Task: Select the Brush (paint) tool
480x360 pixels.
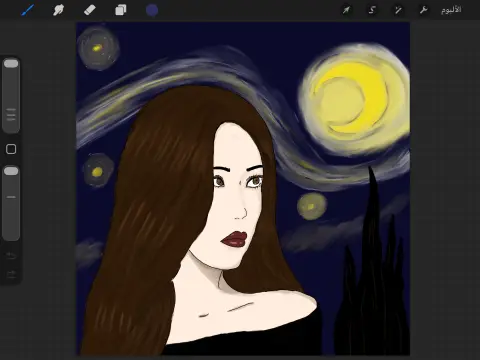Action: pyautogui.click(x=28, y=10)
